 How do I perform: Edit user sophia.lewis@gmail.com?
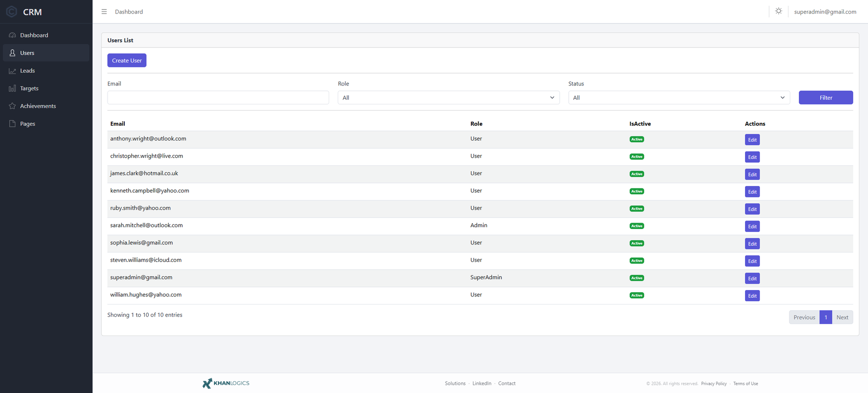tap(752, 244)
